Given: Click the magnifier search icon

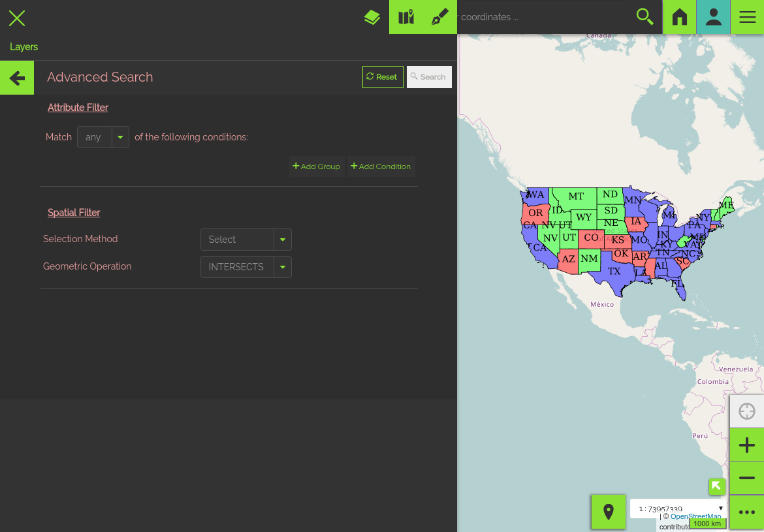Looking at the screenshot, I should (x=645, y=17).
